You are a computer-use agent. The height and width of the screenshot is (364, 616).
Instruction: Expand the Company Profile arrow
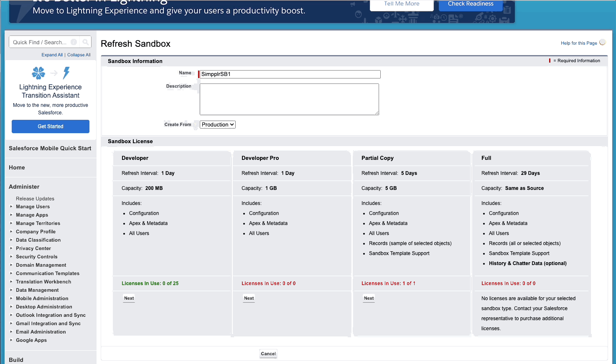click(11, 232)
